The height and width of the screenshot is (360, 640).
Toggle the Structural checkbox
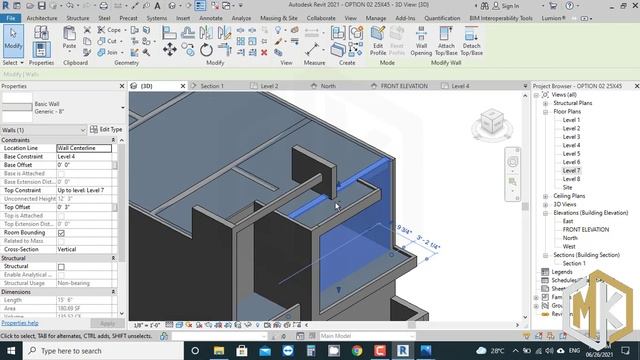tap(61, 267)
